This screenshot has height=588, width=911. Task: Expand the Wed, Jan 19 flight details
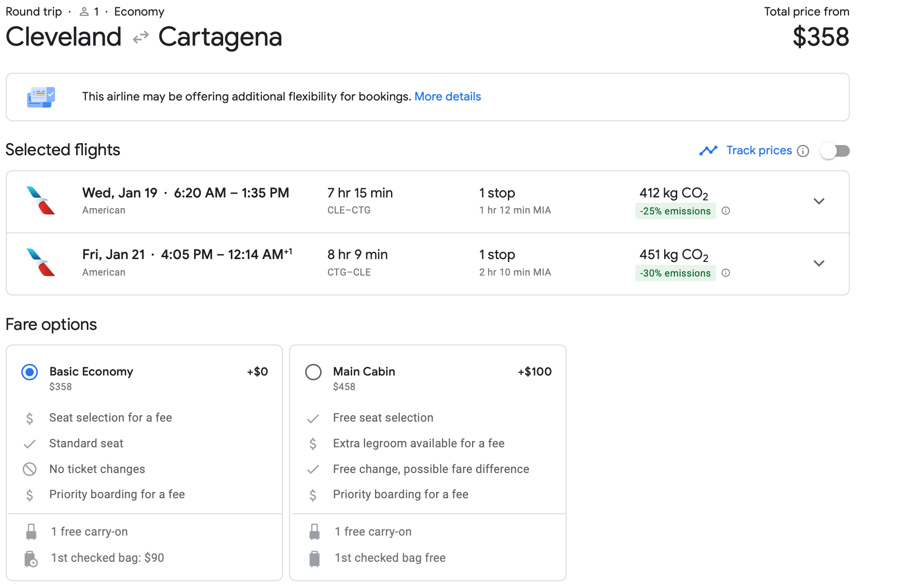click(x=819, y=201)
